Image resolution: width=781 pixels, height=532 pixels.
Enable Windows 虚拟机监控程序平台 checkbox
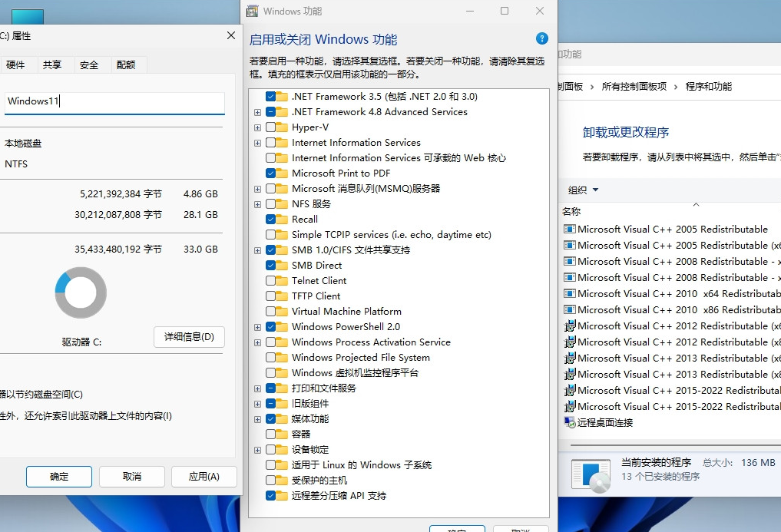tap(270, 372)
